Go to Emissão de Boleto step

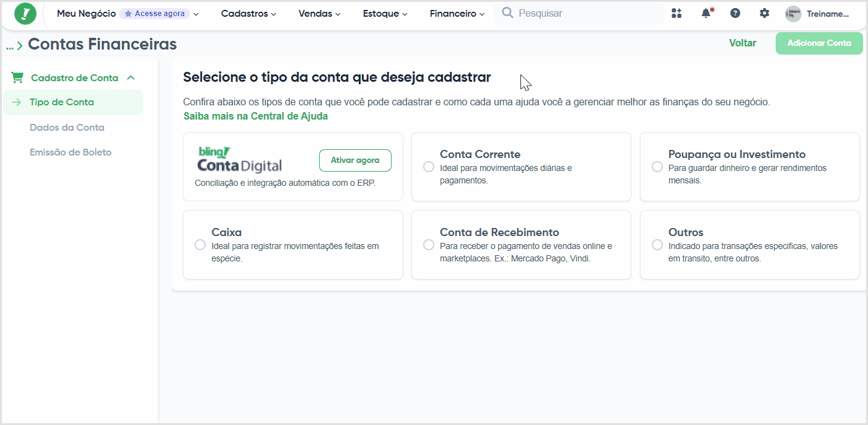(71, 152)
